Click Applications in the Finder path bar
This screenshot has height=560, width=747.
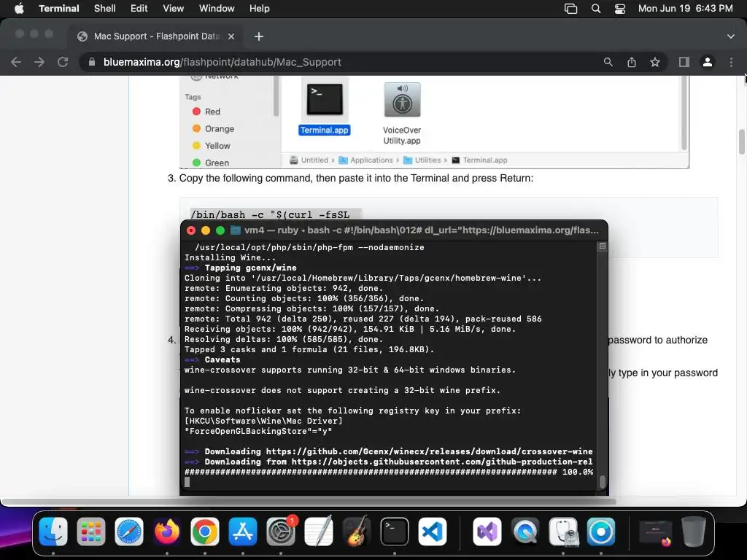(x=366, y=160)
